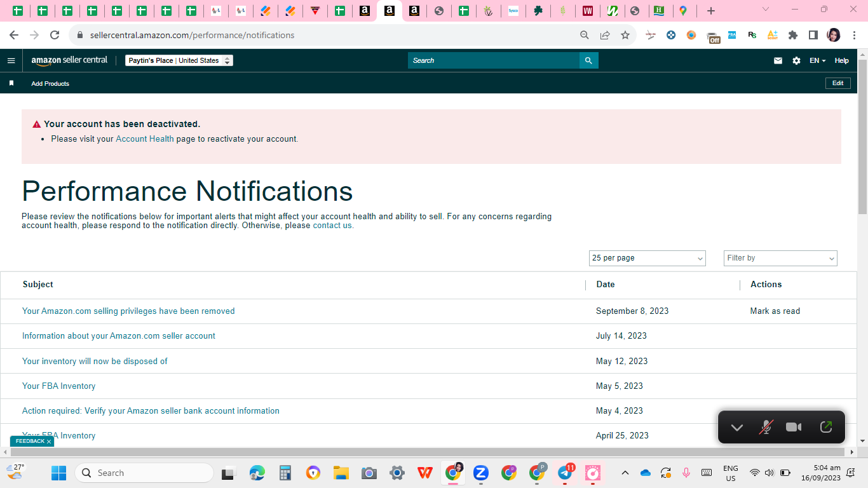Viewport: 868px width, 488px height.
Task: Open 'Your Amazon.com selling privileges have been removed'
Action: point(128,311)
